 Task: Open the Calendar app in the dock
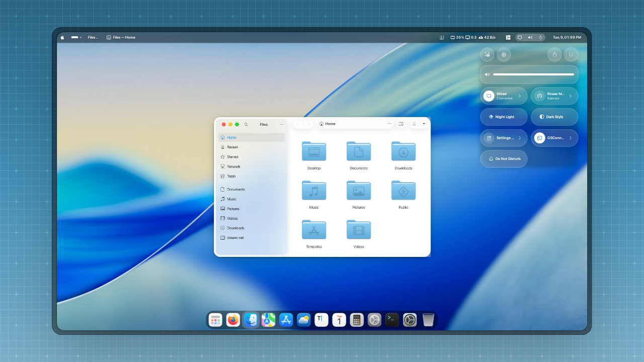(x=339, y=320)
